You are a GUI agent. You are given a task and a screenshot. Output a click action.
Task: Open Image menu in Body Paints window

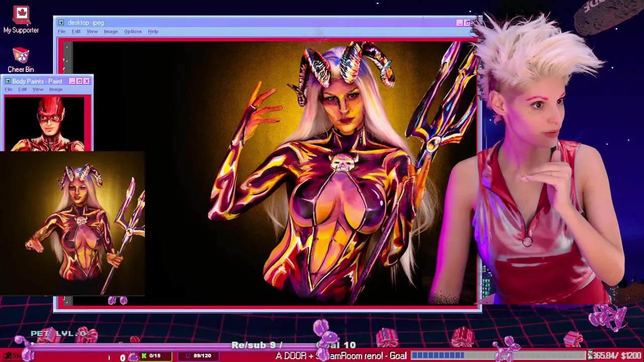[x=56, y=89]
